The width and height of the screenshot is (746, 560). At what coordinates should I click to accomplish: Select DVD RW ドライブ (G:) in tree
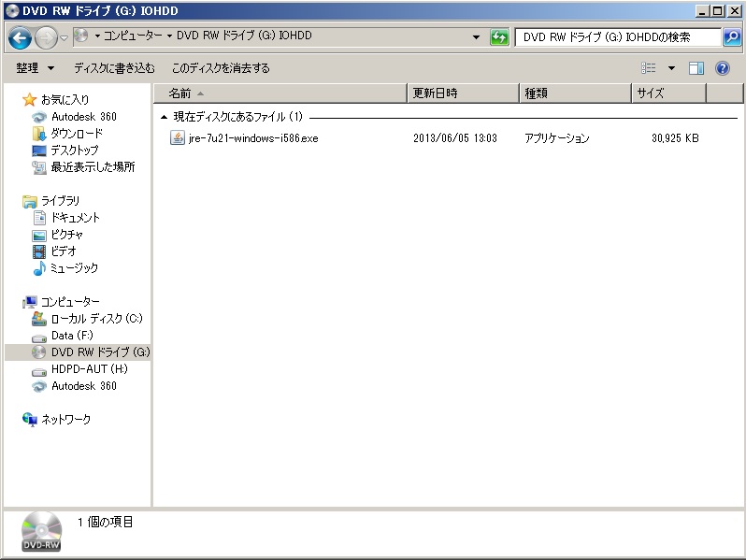click(x=100, y=352)
